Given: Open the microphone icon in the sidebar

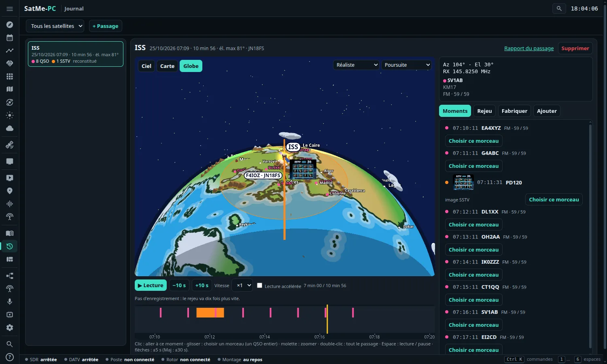Looking at the screenshot, I should point(10,302).
